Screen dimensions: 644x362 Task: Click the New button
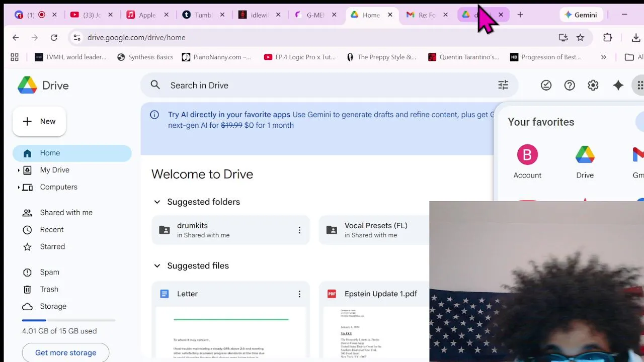click(39, 121)
